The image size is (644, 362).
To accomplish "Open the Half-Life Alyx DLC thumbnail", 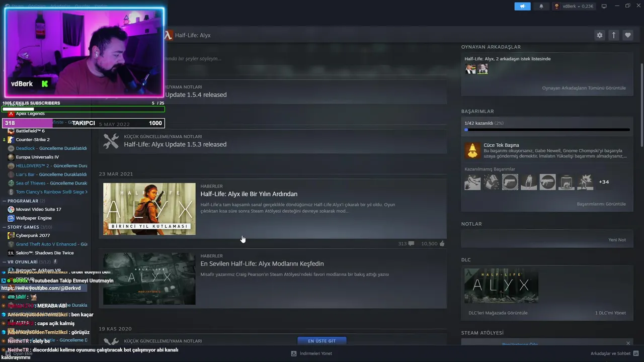I will [x=501, y=286].
